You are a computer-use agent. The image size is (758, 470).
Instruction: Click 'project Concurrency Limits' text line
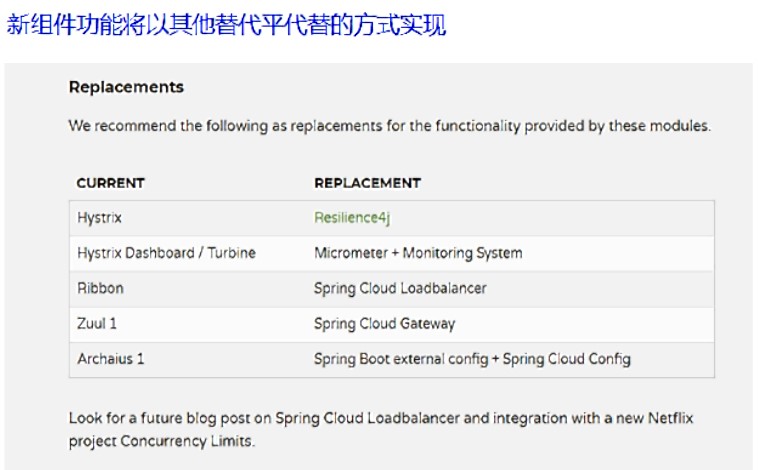tap(161, 441)
